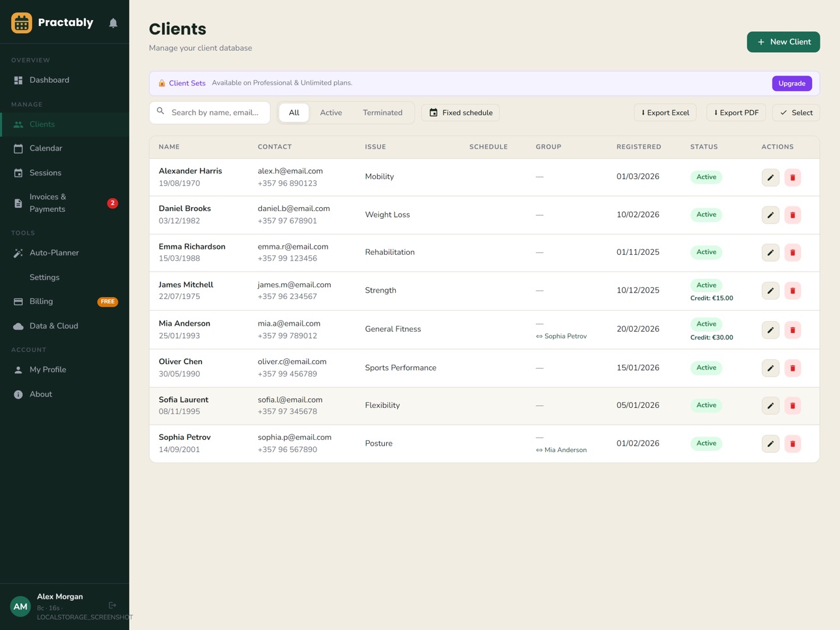The image size is (840, 630).
Task: Filter the list to Active clients
Action: [331, 113]
